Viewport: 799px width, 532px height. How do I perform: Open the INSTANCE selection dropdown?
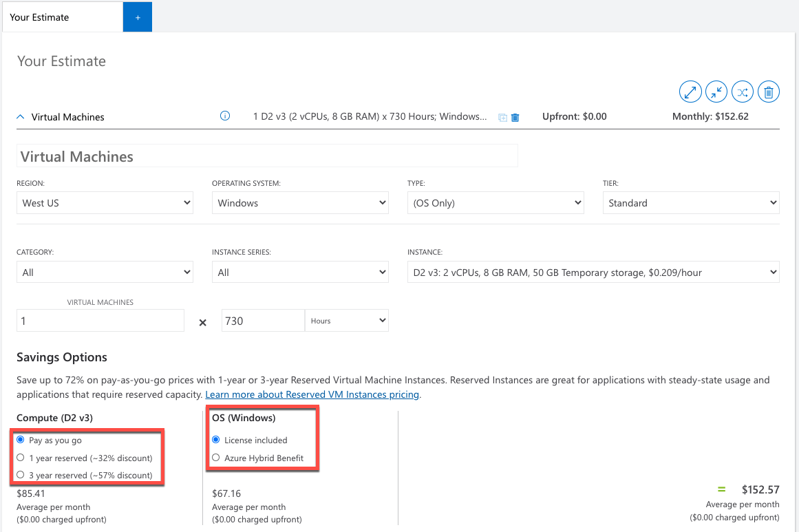coord(593,272)
